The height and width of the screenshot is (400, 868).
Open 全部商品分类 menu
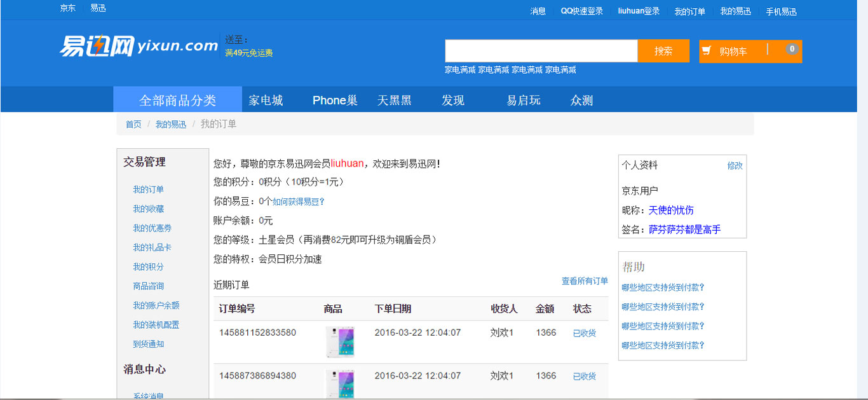coord(178,100)
